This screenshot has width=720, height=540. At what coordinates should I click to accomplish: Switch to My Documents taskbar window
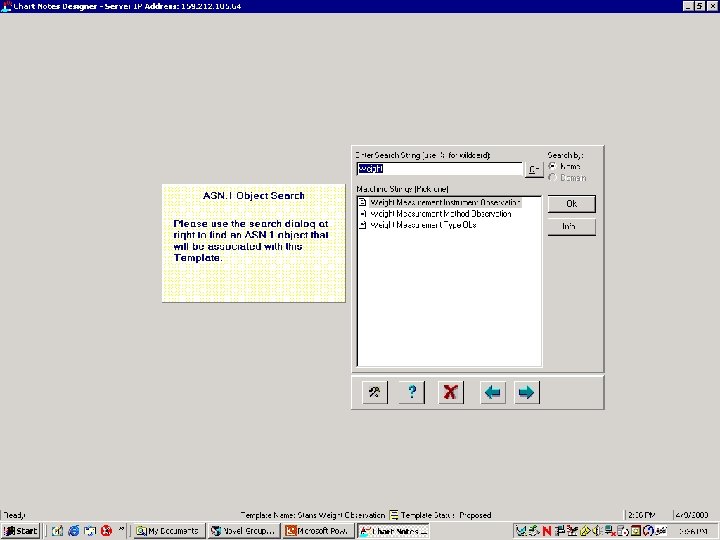coord(169,531)
